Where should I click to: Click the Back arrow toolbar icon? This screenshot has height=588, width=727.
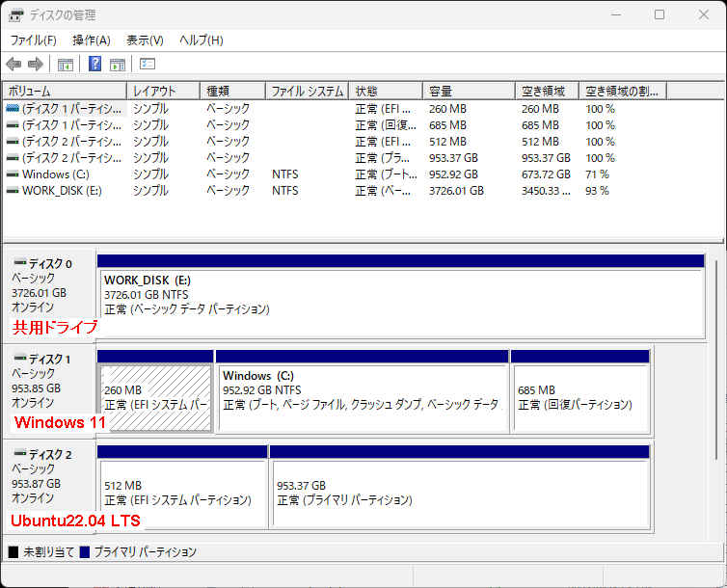point(13,65)
